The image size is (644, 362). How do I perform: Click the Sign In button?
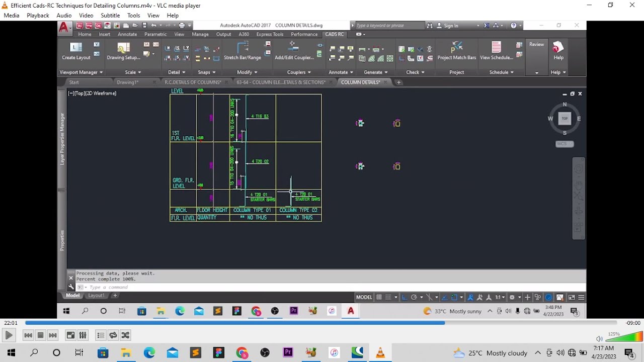coord(451,26)
